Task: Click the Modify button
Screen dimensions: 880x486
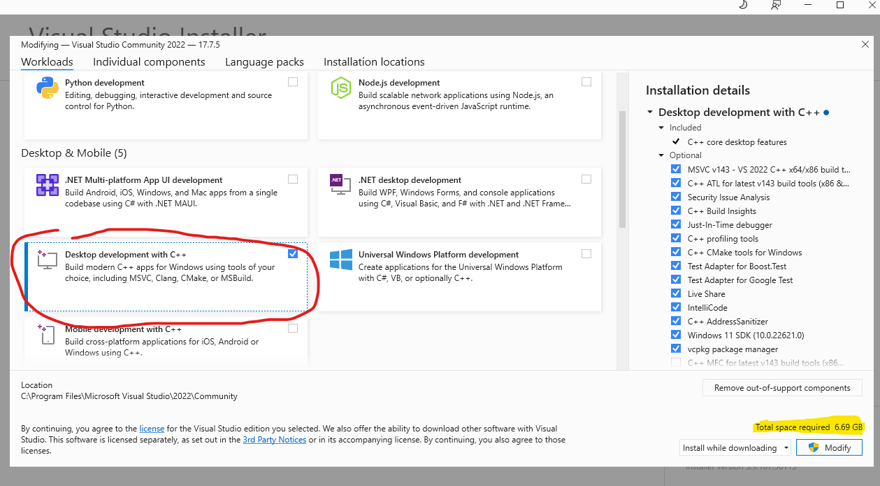Action: 829,448
